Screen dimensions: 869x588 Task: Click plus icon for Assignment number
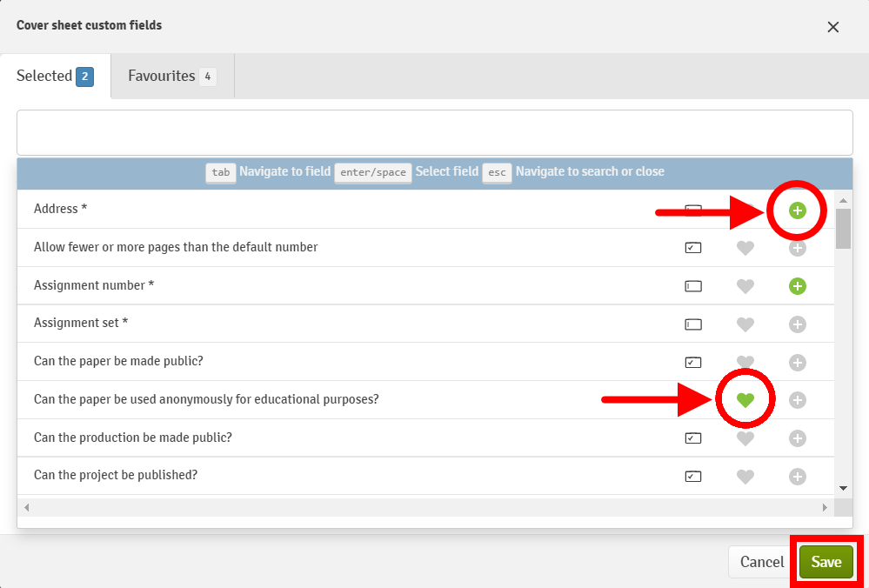(x=797, y=286)
